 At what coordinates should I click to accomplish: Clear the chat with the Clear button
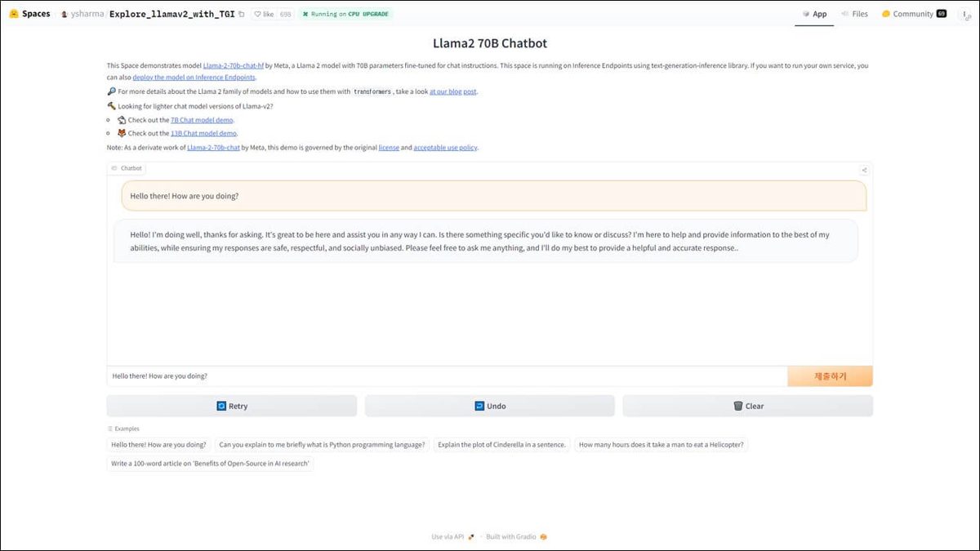(x=747, y=406)
